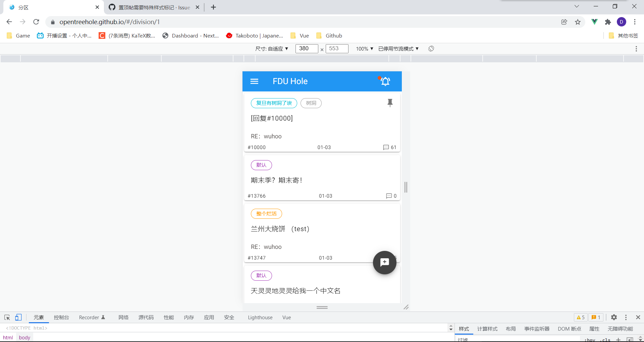Click the pin icon on post #10000

(x=390, y=103)
